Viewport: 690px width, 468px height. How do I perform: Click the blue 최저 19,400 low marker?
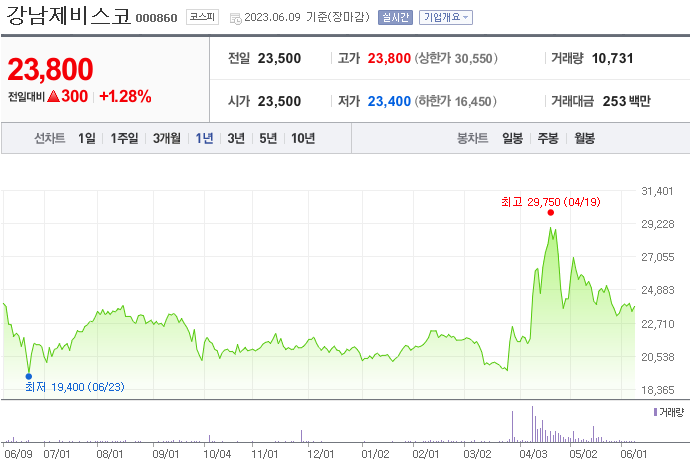(29, 377)
